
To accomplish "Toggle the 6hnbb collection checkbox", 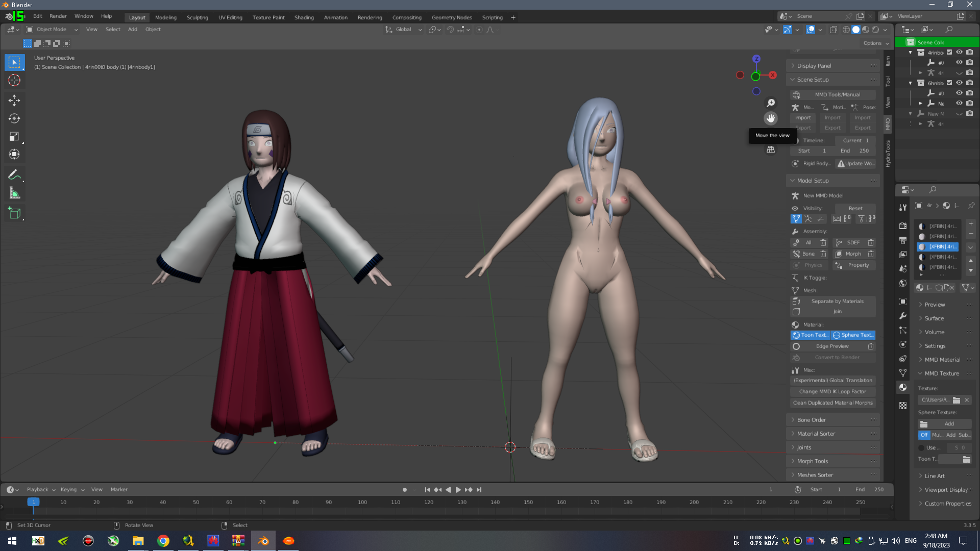I will pyautogui.click(x=949, y=83).
